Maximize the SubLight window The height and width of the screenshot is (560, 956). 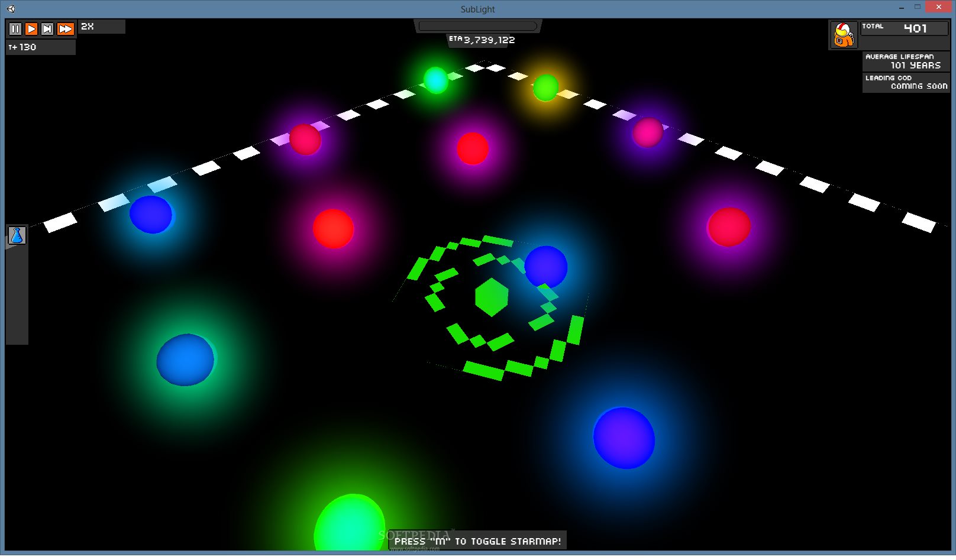click(x=918, y=7)
